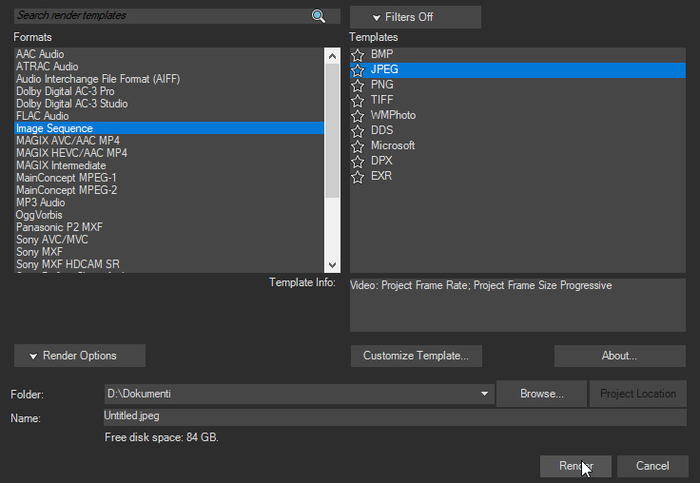Screen dimensions: 700x483
Task: Click the Browse button
Action: click(541, 393)
